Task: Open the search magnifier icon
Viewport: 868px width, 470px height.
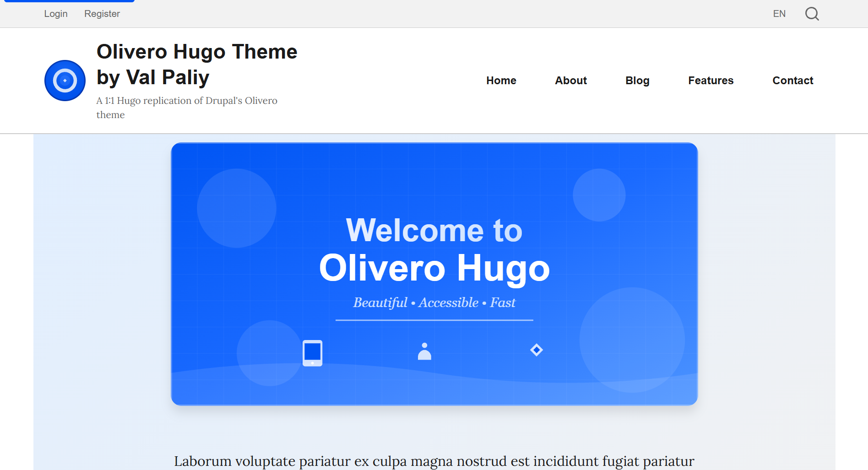Action: 812,14
